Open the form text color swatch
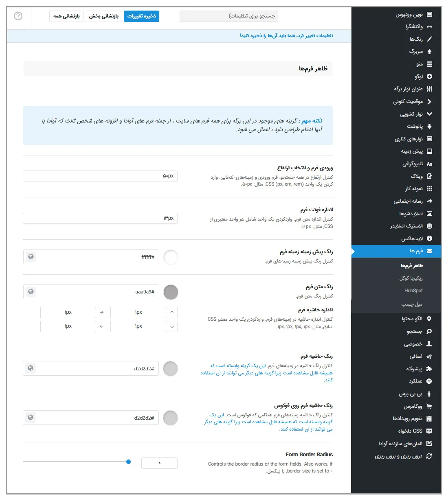The width and height of the screenshot is (448, 501). click(x=171, y=292)
